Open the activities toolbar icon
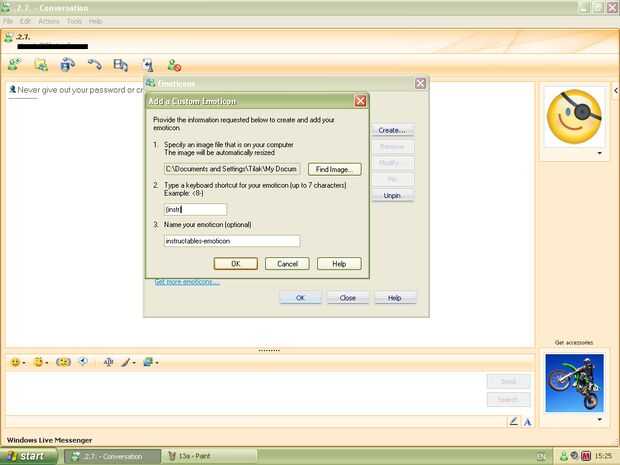This screenshot has height=465, width=620. (120, 65)
